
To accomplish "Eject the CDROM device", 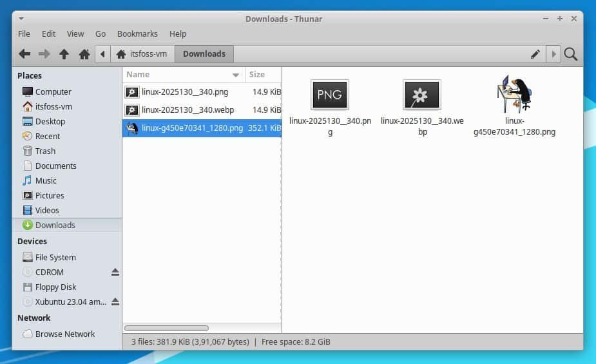I will point(115,273).
